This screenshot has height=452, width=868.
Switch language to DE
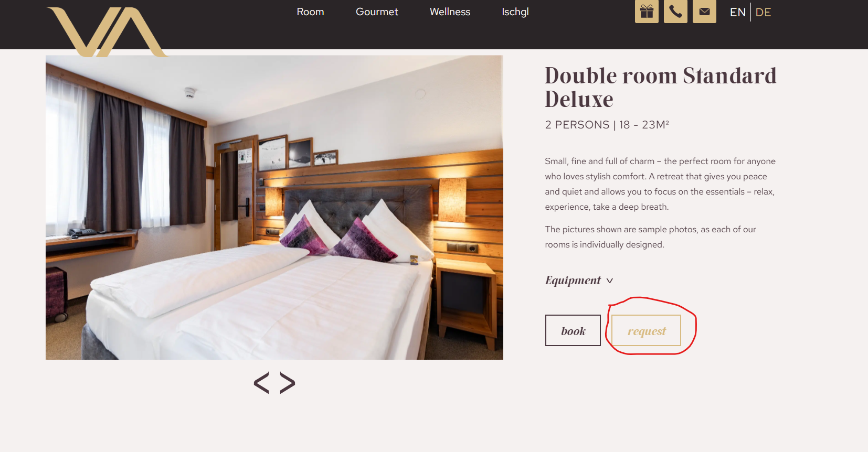763,12
